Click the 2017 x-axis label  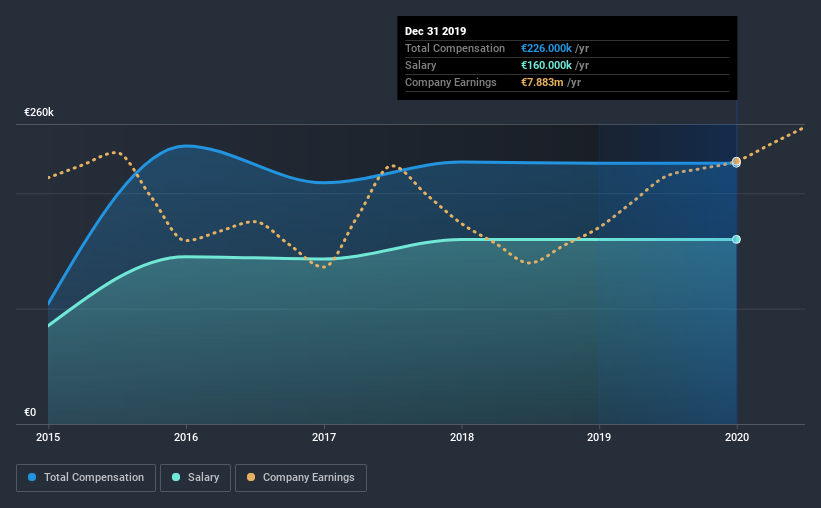coord(324,437)
